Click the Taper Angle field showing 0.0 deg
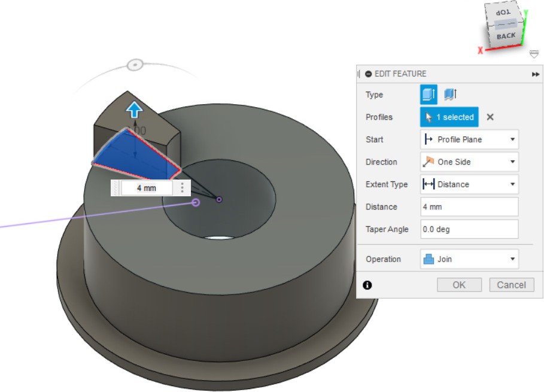Viewport: 544px width, 392px height. pyautogui.click(x=469, y=229)
